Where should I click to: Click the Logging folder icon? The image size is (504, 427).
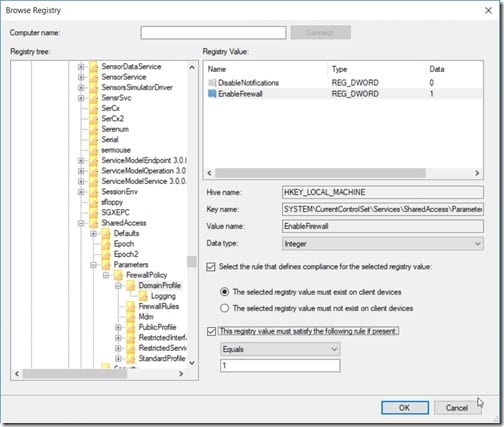143,296
